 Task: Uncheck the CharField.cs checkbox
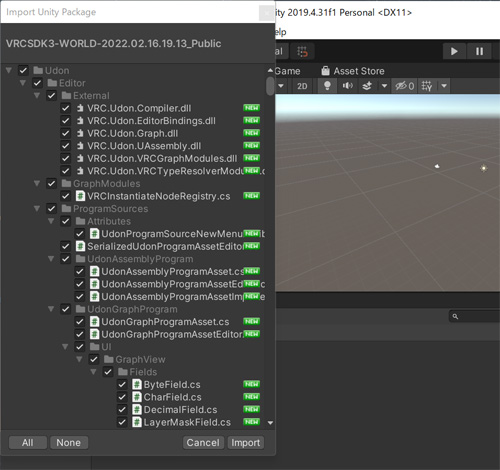tap(122, 397)
